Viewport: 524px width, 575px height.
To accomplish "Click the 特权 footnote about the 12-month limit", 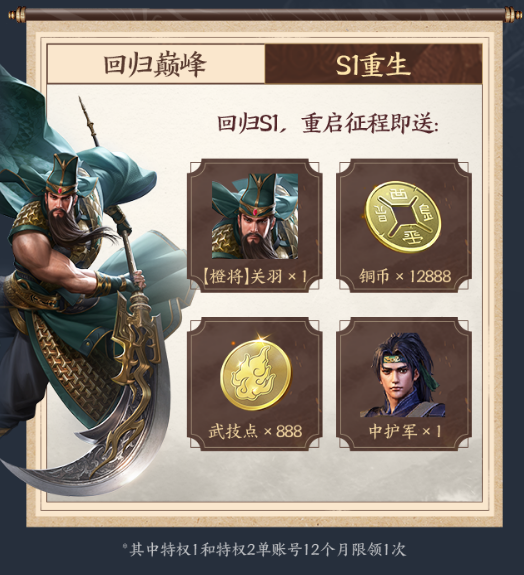I will pyautogui.click(x=264, y=549).
